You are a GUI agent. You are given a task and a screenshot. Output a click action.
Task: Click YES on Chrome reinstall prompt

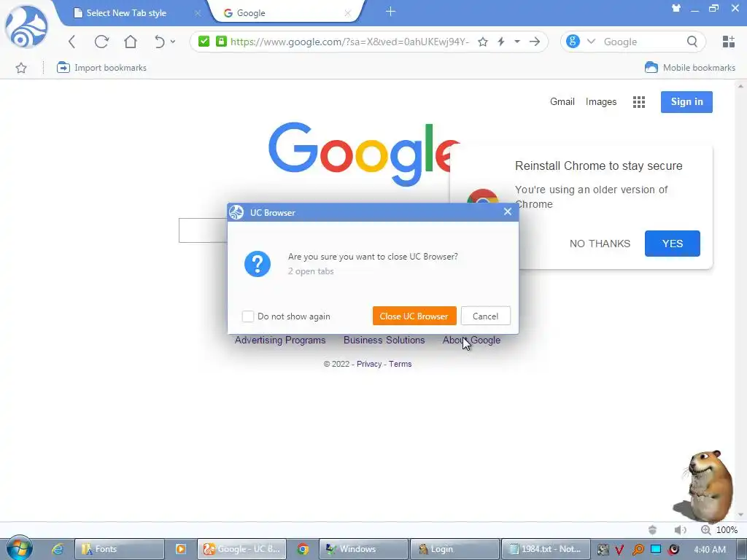click(672, 244)
